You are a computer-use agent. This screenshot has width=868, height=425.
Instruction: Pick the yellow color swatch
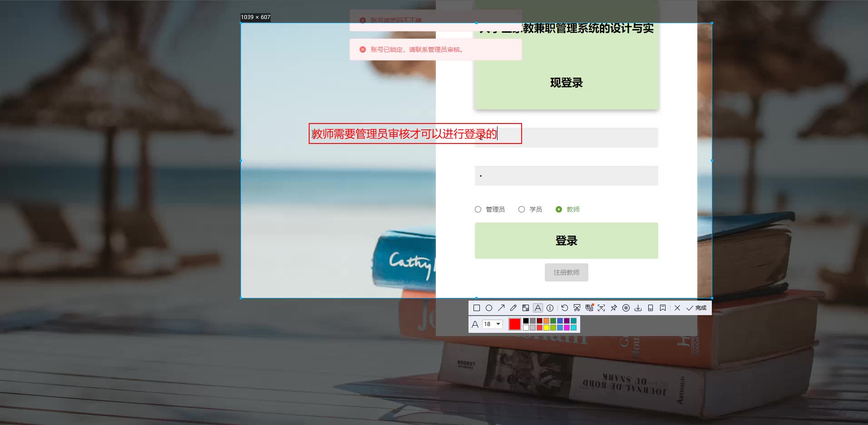click(x=547, y=327)
